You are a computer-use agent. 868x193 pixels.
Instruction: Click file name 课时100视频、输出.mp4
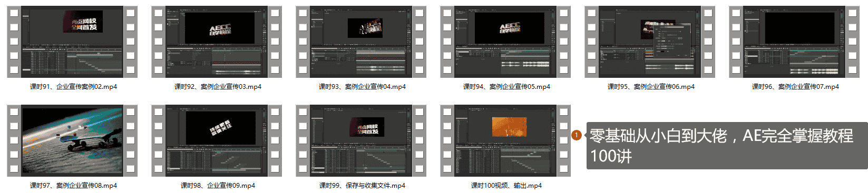point(506,186)
